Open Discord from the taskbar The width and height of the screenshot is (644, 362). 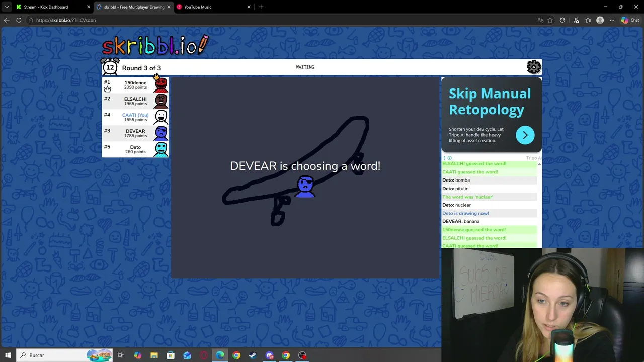(x=269, y=355)
